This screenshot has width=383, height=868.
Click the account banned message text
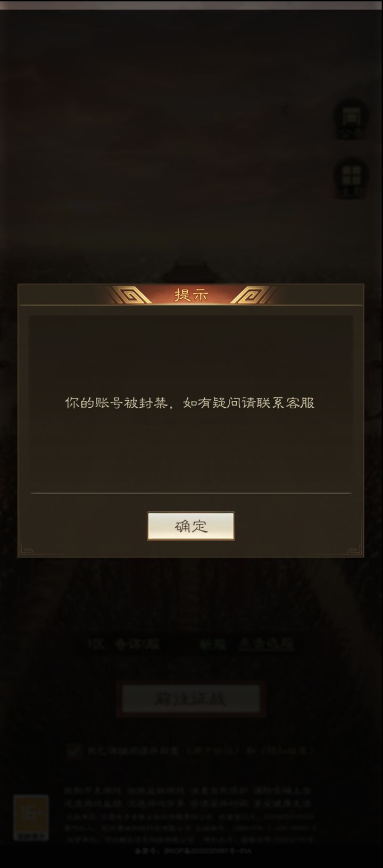coord(190,403)
